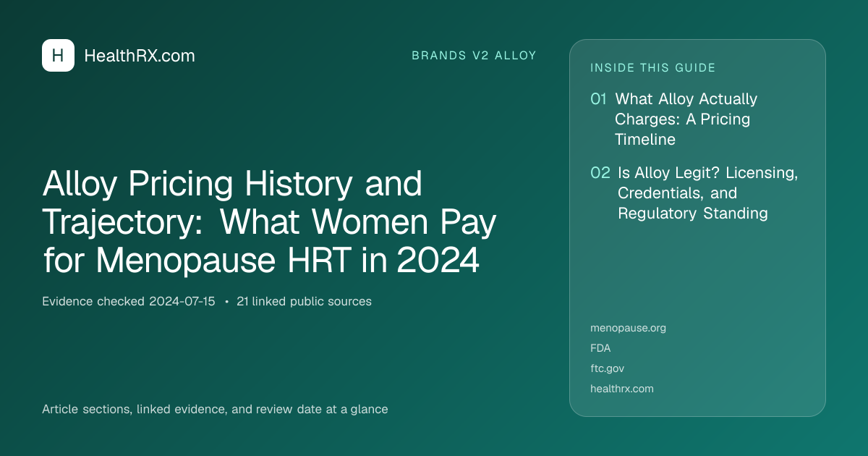Click the FDA source entry
This screenshot has width=868, height=456.
pyautogui.click(x=600, y=348)
